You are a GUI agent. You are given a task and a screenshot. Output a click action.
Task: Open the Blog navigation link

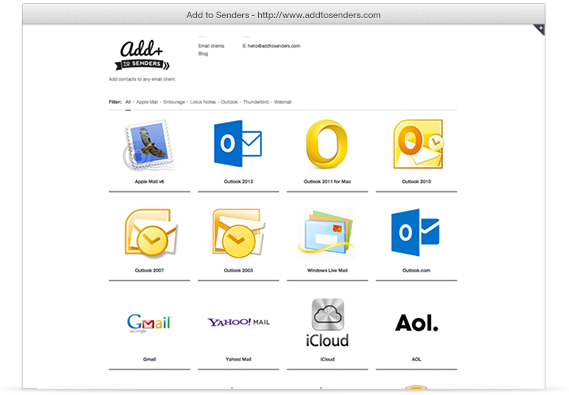point(203,54)
